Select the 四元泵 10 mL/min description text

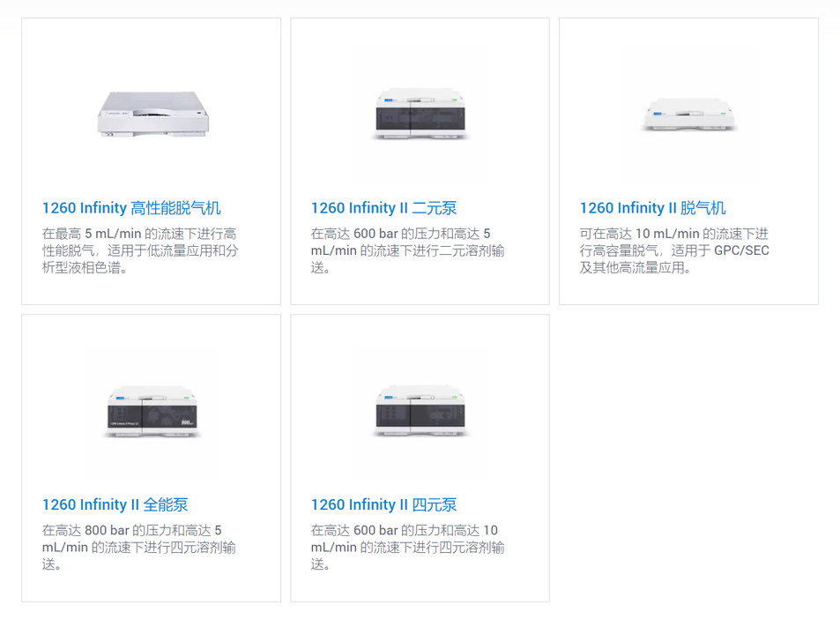[x=408, y=547]
